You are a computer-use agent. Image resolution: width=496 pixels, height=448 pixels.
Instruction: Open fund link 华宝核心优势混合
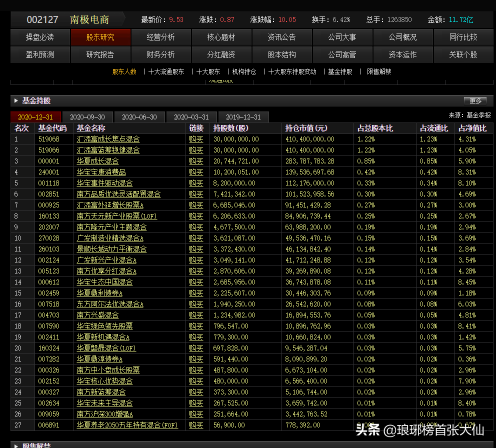click(104, 381)
